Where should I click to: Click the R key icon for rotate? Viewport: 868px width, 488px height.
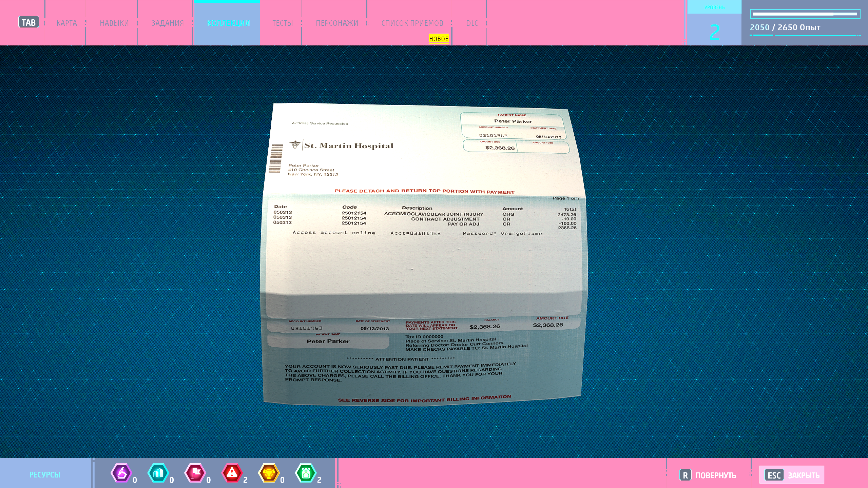[685, 475]
